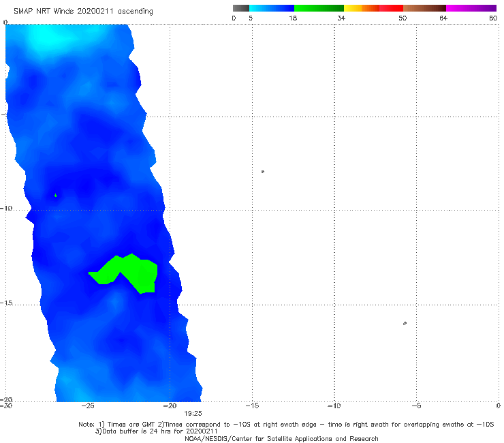Viewport: 504px width, 443px height.
Task: Click the color bar label '34'
Action: pos(341,18)
